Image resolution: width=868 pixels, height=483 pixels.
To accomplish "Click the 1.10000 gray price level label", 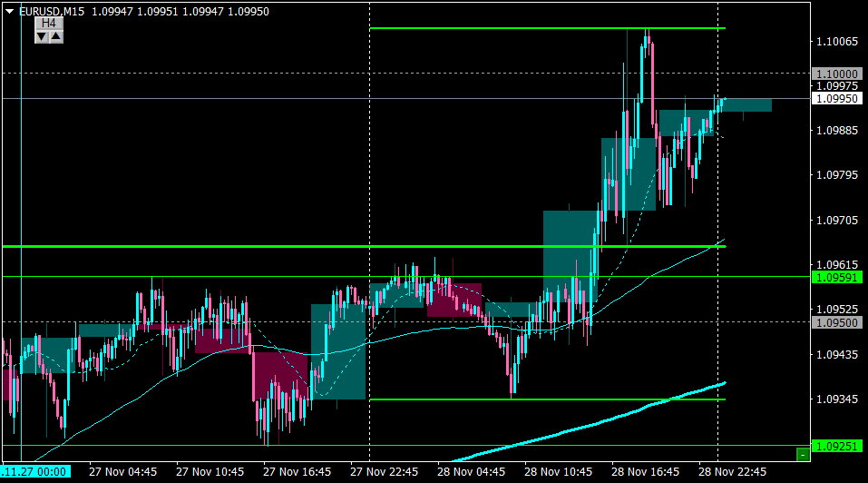I will point(837,74).
